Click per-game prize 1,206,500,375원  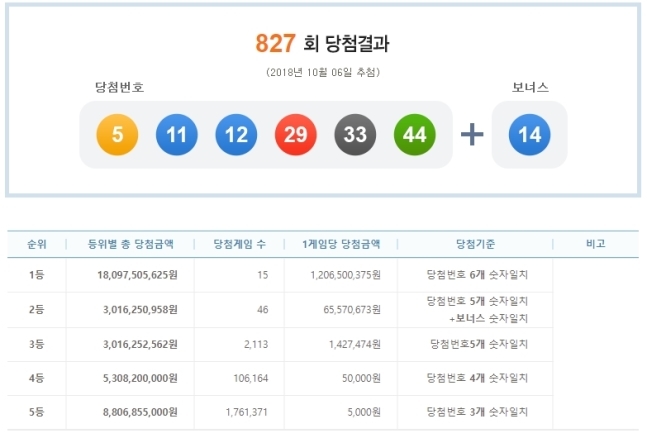(345, 275)
